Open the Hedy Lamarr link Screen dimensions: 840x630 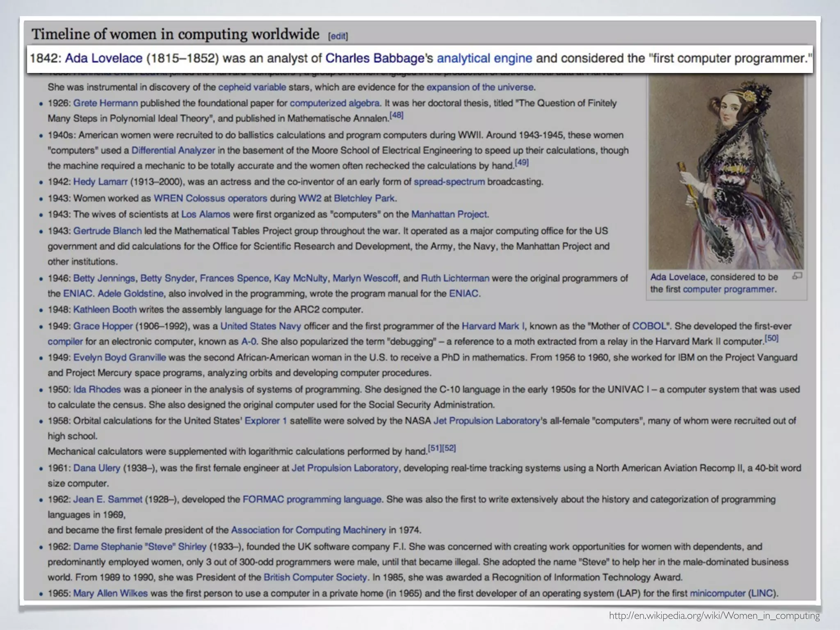[100, 182]
